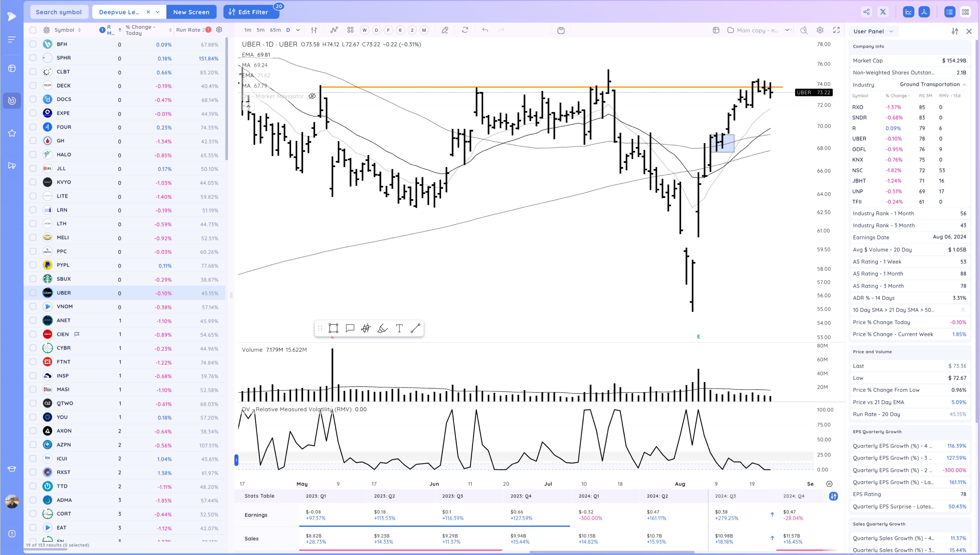Select the F timeframe circle button
The width and height of the screenshot is (980, 555).
(388, 30)
